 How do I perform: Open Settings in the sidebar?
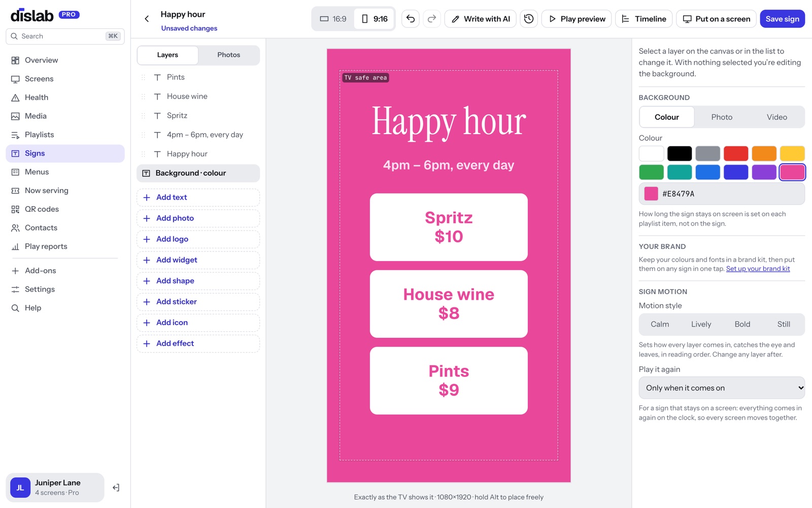65,289
